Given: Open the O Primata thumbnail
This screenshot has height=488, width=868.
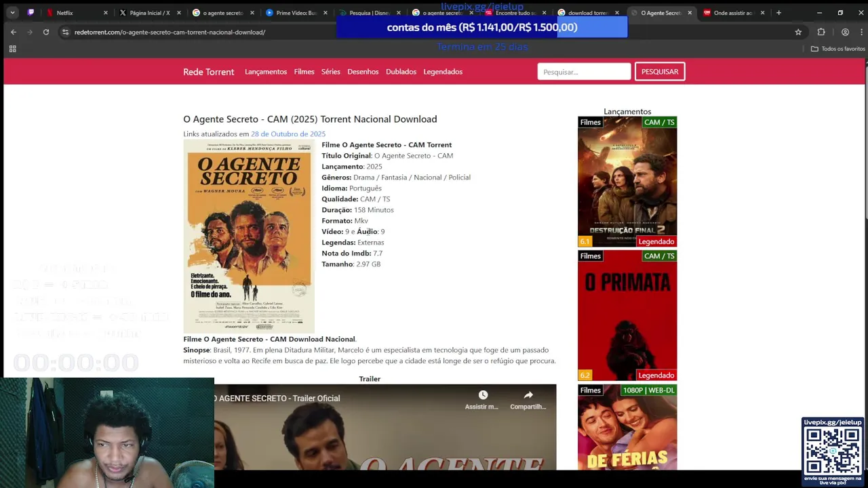Looking at the screenshot, I should tap(627, 316).
